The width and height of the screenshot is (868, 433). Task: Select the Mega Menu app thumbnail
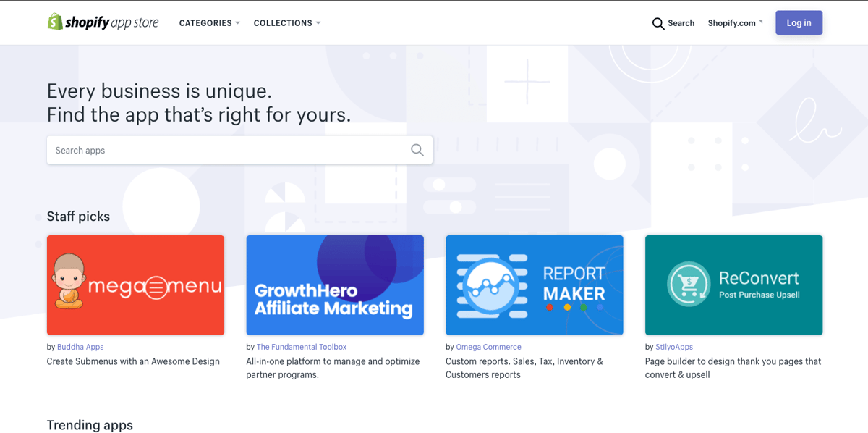point(135,285)
